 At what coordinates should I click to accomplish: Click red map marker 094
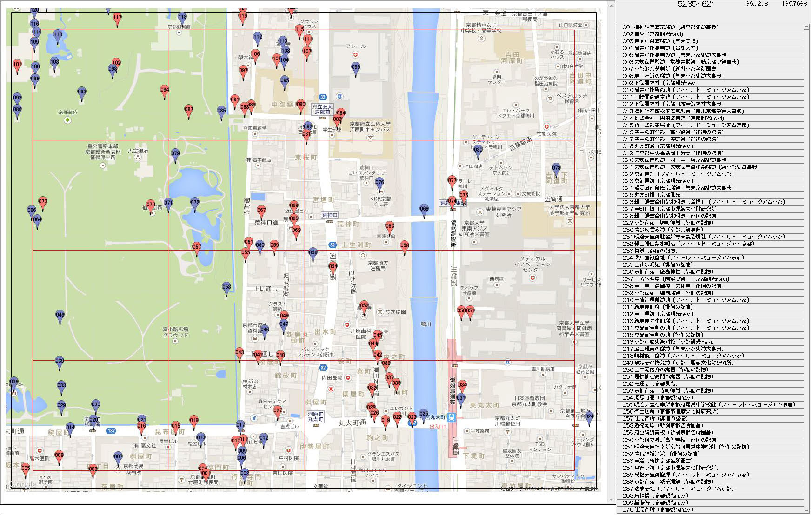[x=165, y=92]
